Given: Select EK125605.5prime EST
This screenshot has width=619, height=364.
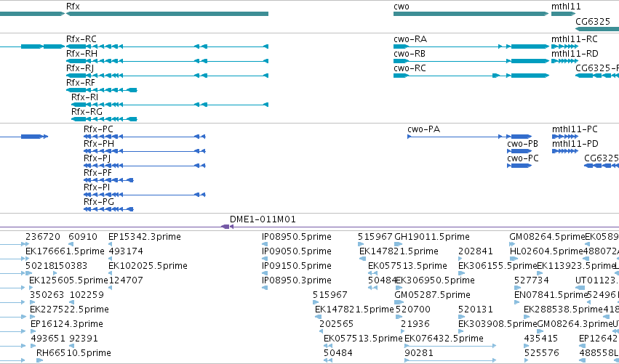Looking at the screenshot, I should tap(68, 280).
